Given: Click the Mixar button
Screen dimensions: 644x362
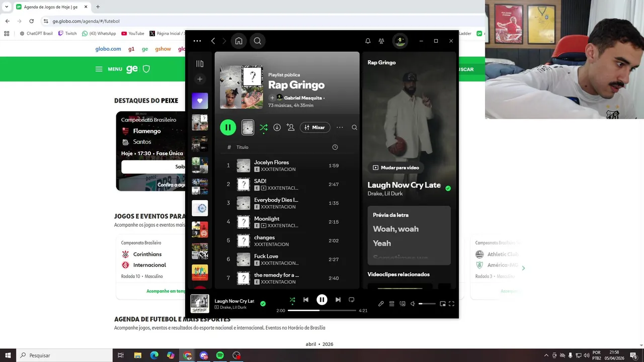Looking at the screenshot, I should coord(315,128).
